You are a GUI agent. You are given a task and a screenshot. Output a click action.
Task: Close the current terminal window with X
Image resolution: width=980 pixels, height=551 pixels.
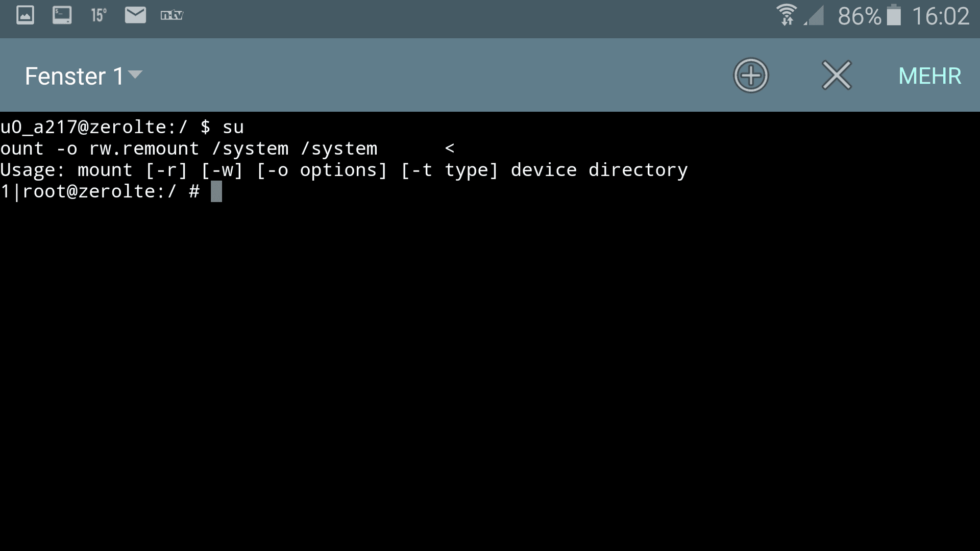point(837,76)
